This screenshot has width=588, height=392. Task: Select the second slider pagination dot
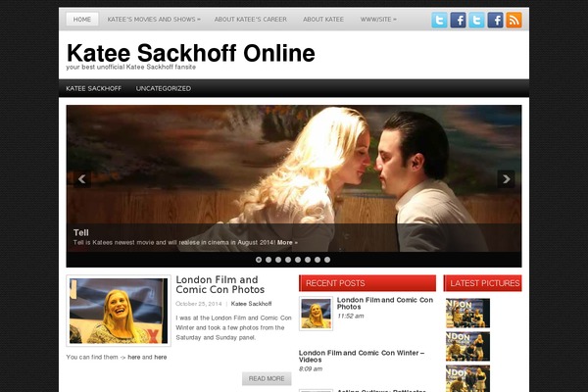coord(269,260)
